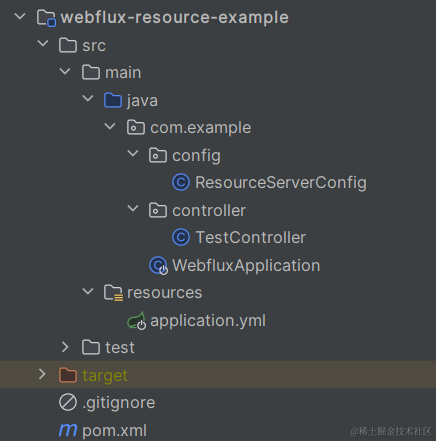Open ResourceServerConfig class name
The image size is (436, 441).
pyautogui.click(x=281, y=183)
